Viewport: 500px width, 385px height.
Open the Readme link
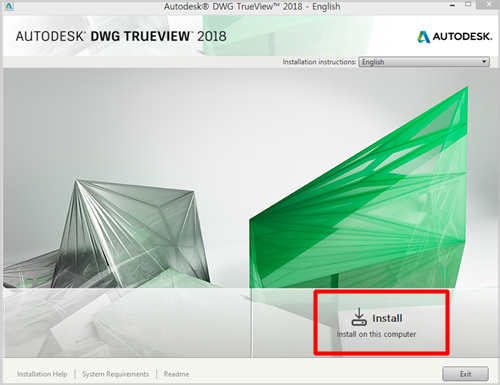[x=176, y=374]
